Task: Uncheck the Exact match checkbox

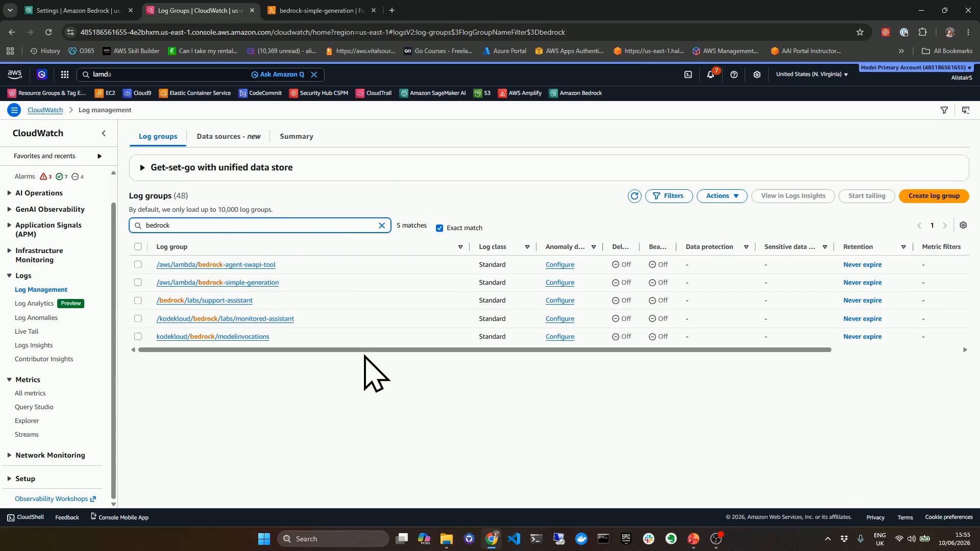Action: click(x=439, y=228)
